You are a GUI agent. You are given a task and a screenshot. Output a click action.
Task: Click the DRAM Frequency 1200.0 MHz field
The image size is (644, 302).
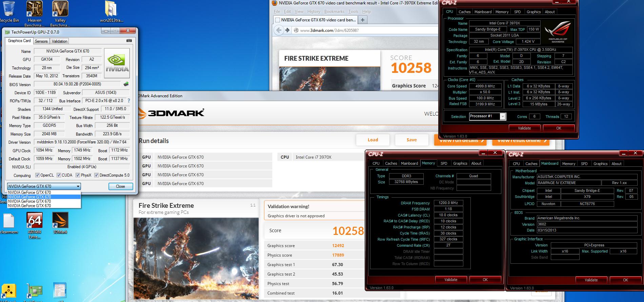[448, 203]
